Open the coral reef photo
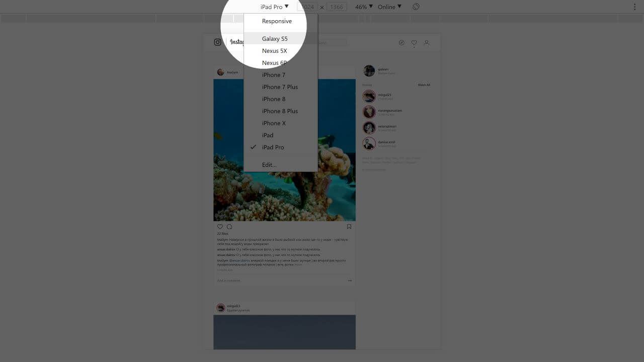 (284, 150)
